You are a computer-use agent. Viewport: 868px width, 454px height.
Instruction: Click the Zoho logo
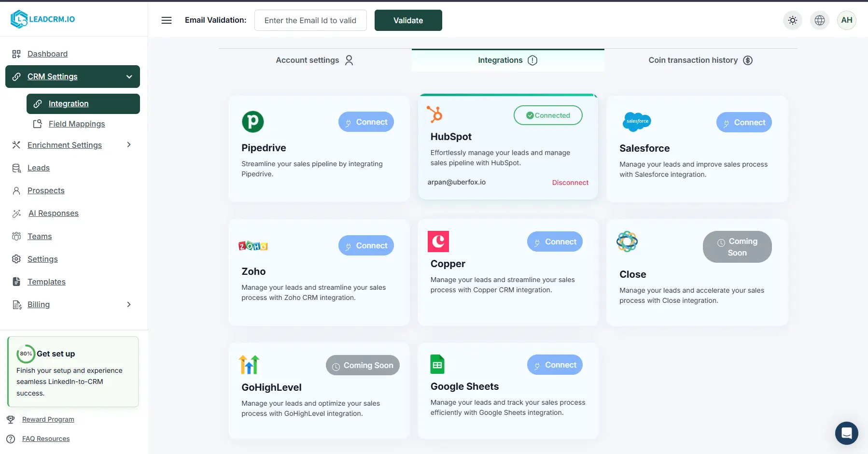(253, 246)
